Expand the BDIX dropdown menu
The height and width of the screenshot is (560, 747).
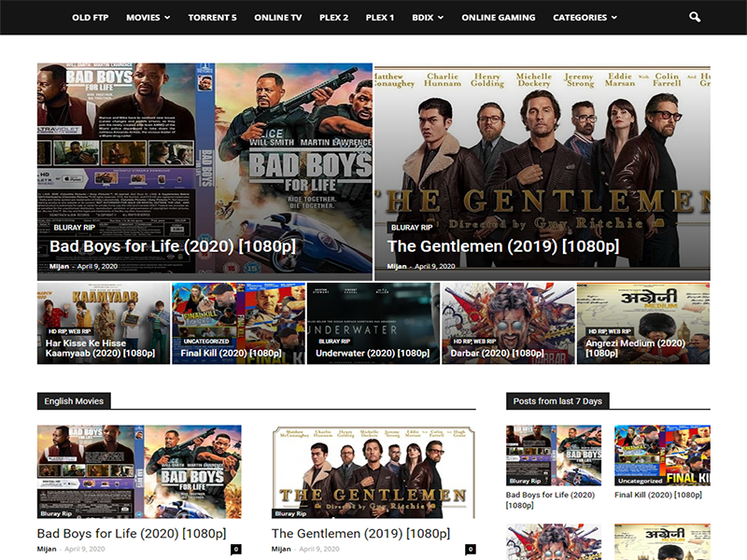[x=428, y=18]
